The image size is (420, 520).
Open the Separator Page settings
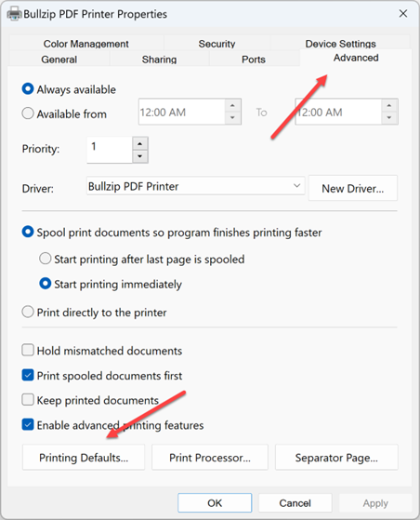pyautogui.click(x=336, y=458)
